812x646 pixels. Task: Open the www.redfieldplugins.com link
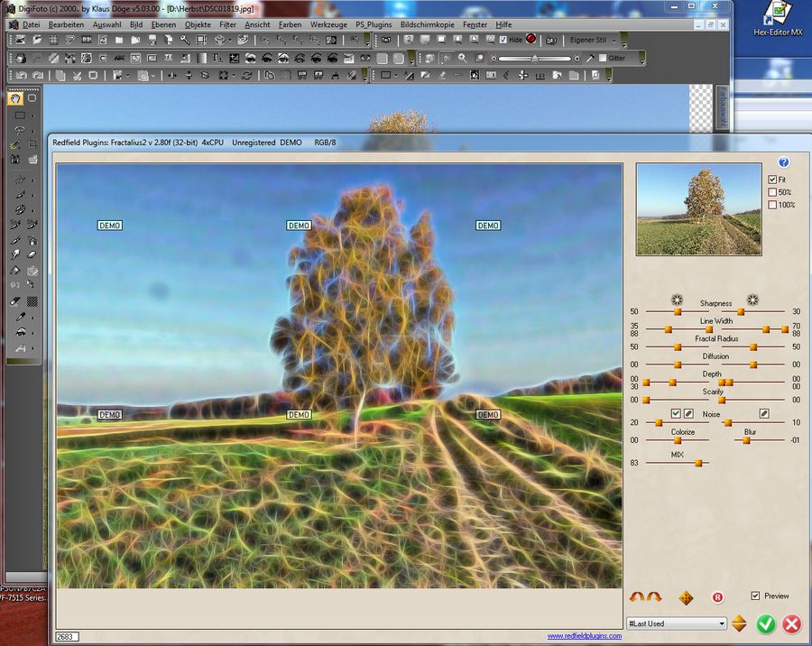point(584,636)
